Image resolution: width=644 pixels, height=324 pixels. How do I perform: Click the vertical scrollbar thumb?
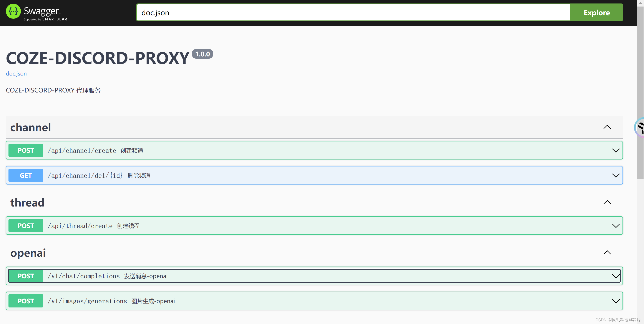640,93
